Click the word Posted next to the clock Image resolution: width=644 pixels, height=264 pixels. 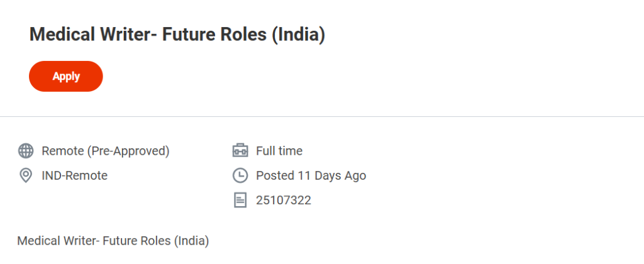275,176
